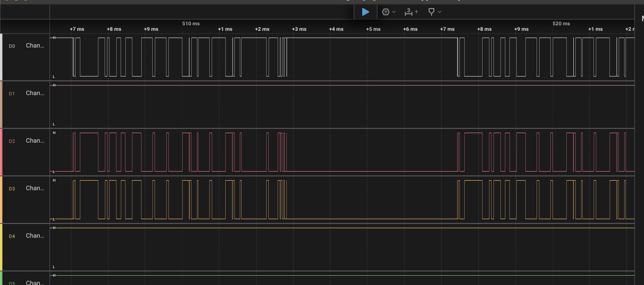
Task: Click the yellow D4 channel color bar
Action: click(1, 247)
